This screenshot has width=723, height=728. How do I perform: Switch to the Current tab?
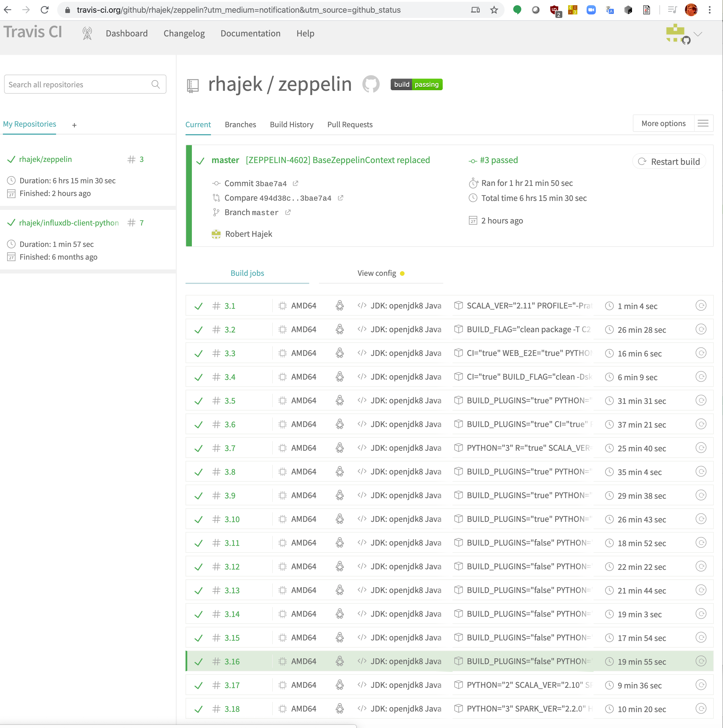pos(198,125)
